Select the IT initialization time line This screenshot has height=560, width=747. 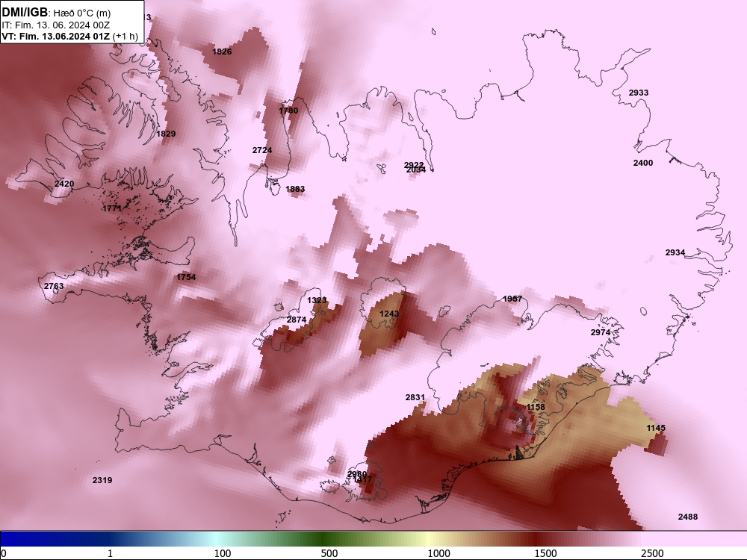pos(56,25)
